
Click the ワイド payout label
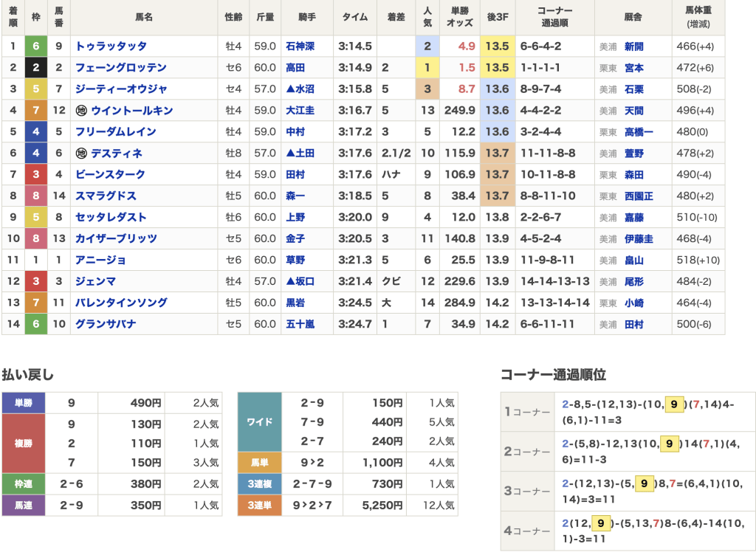tap(259, 422)
